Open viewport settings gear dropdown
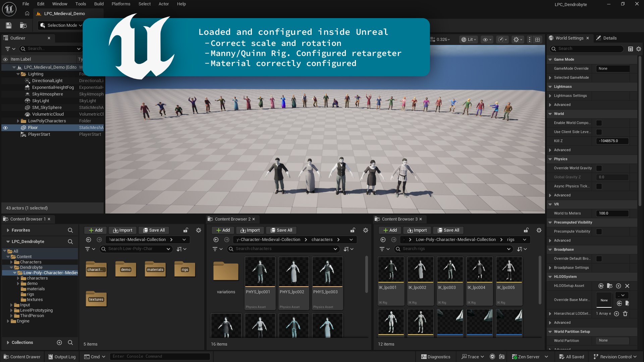 pyautogui.click(x=518, y=40)
